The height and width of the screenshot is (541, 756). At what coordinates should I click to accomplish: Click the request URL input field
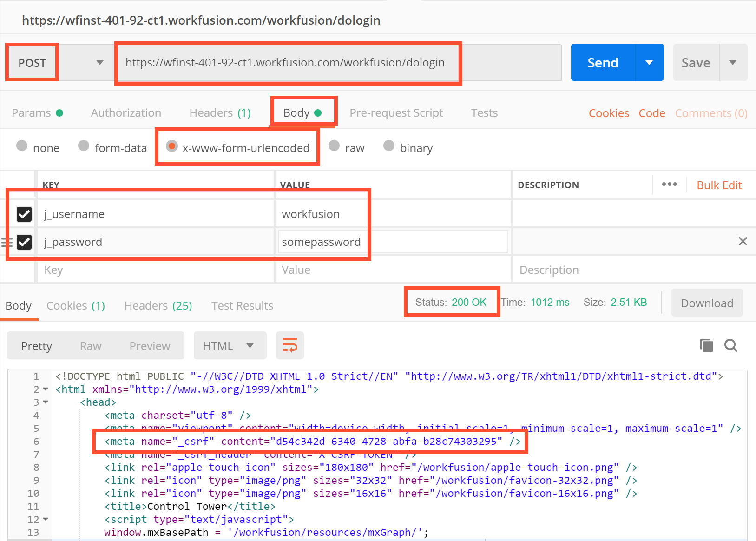[338, 62]
